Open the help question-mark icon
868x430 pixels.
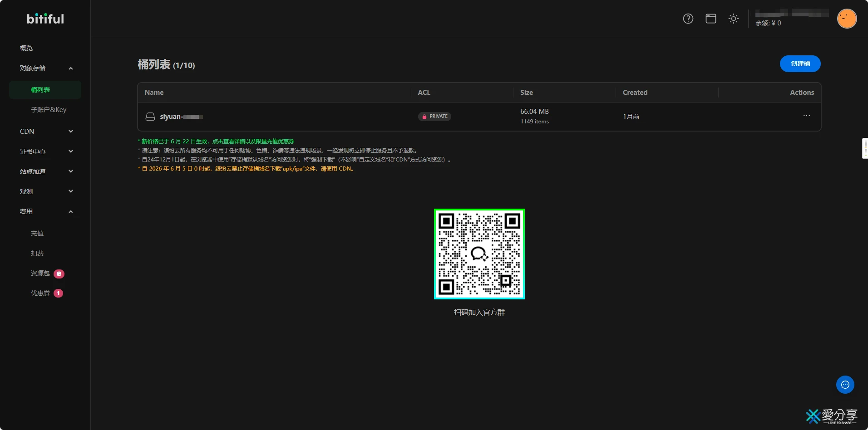688,19
